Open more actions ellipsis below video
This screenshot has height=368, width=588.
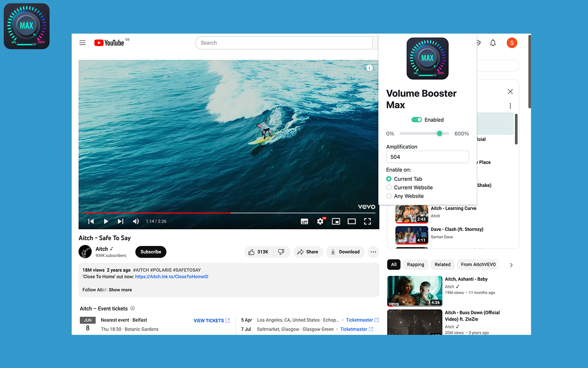[x=373, y=252]
